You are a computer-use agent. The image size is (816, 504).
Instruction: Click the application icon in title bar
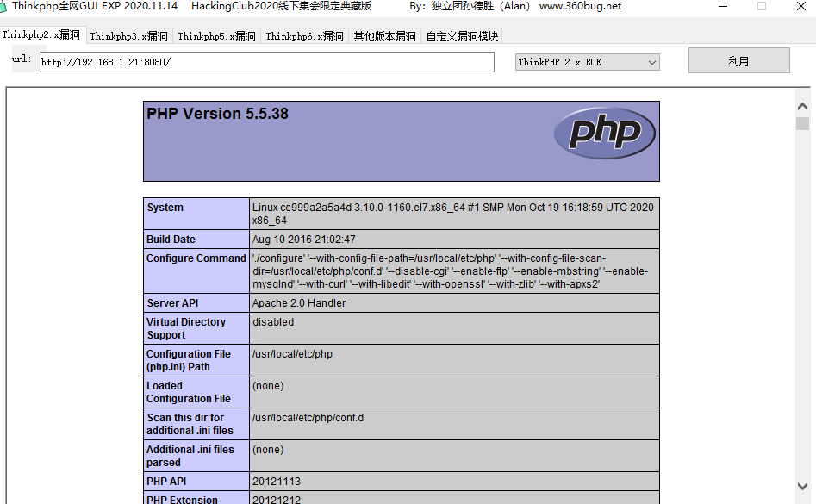coord(3,6)
